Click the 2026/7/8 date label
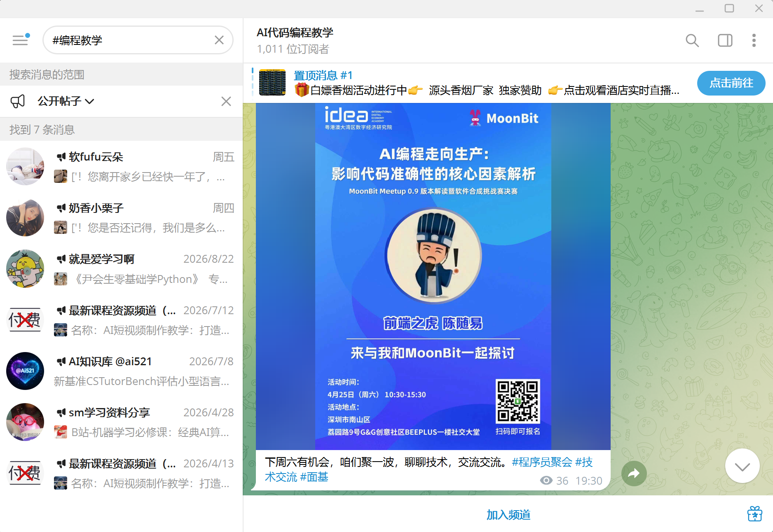 coord(211,362)
